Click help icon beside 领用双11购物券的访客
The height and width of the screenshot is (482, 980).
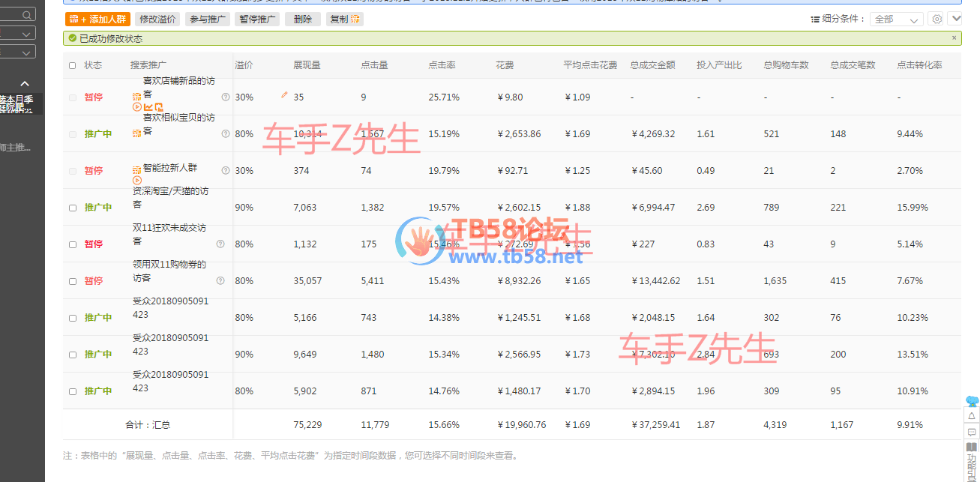click(x=220, y=280)
